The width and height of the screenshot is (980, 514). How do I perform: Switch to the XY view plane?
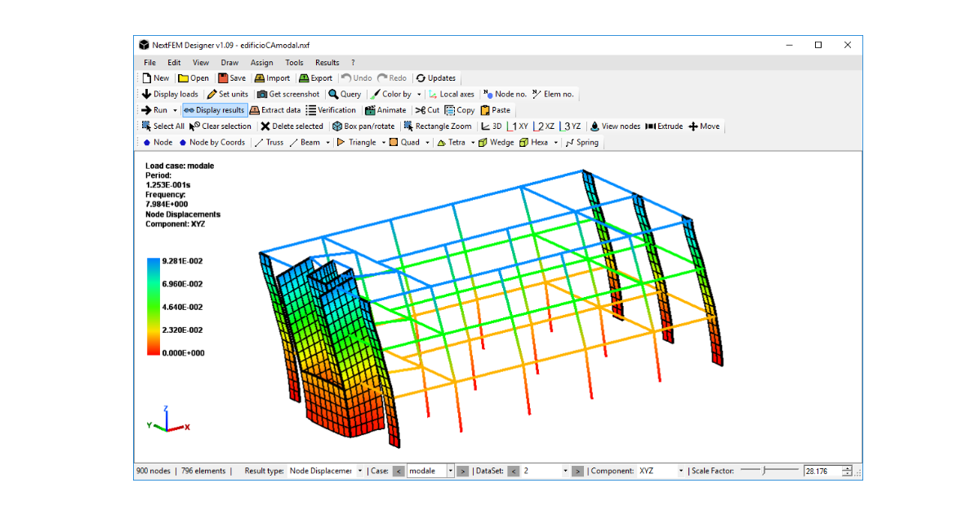517,126
